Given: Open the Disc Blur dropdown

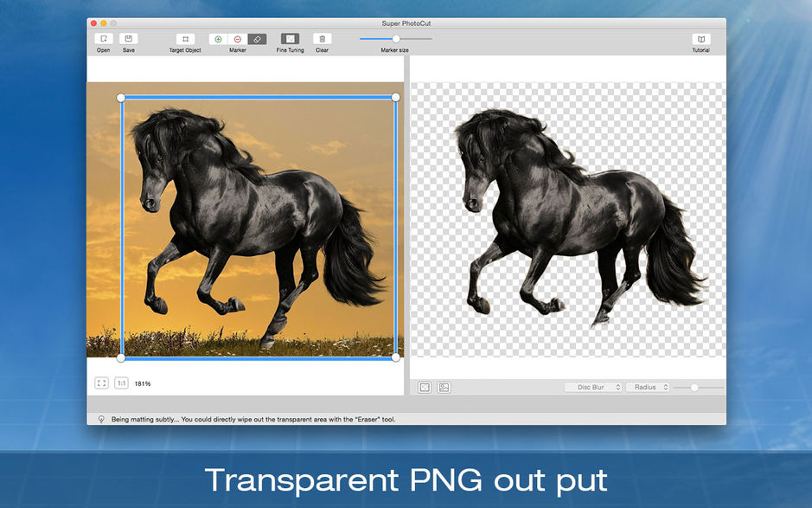Looking at the screenshot, I should click(x=592, y=387).
